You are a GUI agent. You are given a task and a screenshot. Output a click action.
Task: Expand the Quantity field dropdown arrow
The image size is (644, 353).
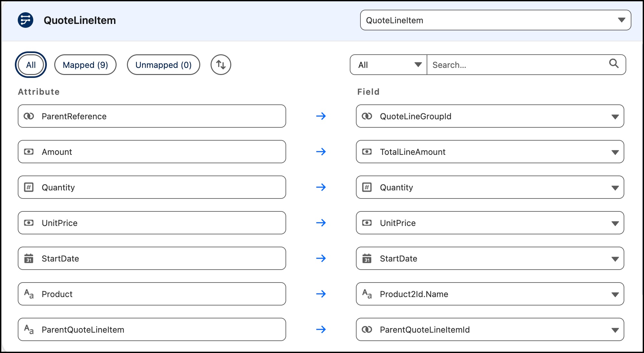point(615,188)
